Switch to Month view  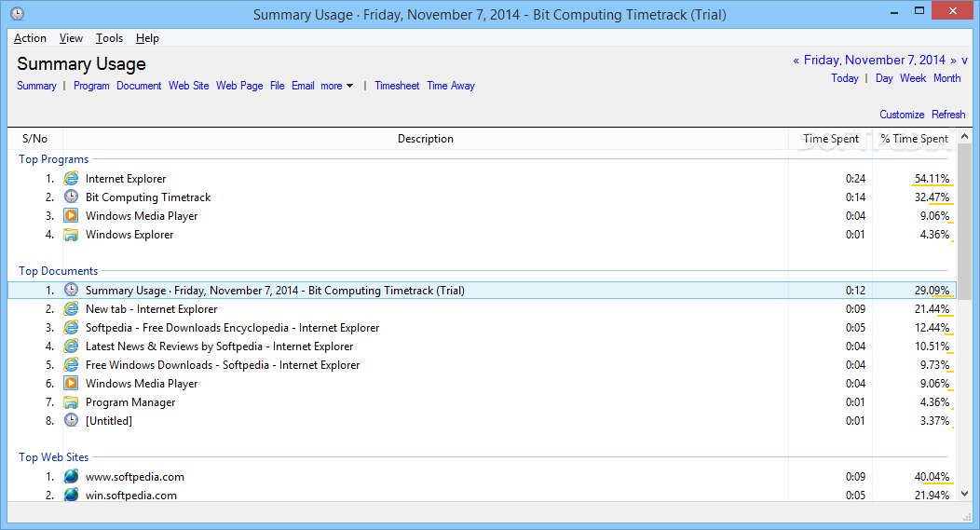946,78
